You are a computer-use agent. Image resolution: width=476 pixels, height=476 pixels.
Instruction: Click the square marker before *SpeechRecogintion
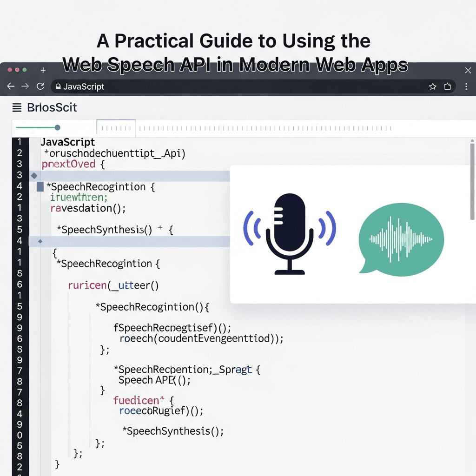pos(40,187)
